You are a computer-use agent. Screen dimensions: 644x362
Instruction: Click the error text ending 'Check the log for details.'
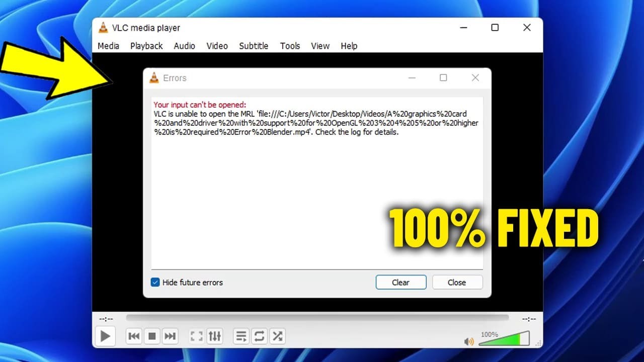[x=316, y=123]
